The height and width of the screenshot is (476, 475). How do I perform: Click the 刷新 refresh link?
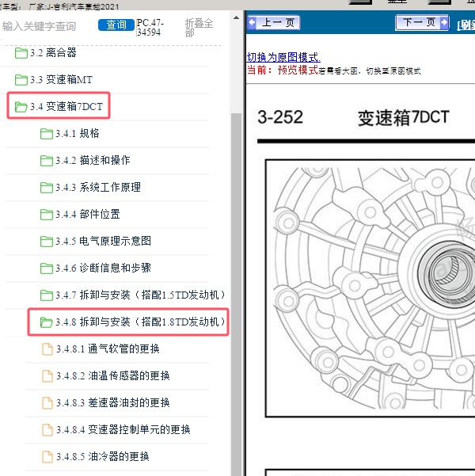coord(465,25)
